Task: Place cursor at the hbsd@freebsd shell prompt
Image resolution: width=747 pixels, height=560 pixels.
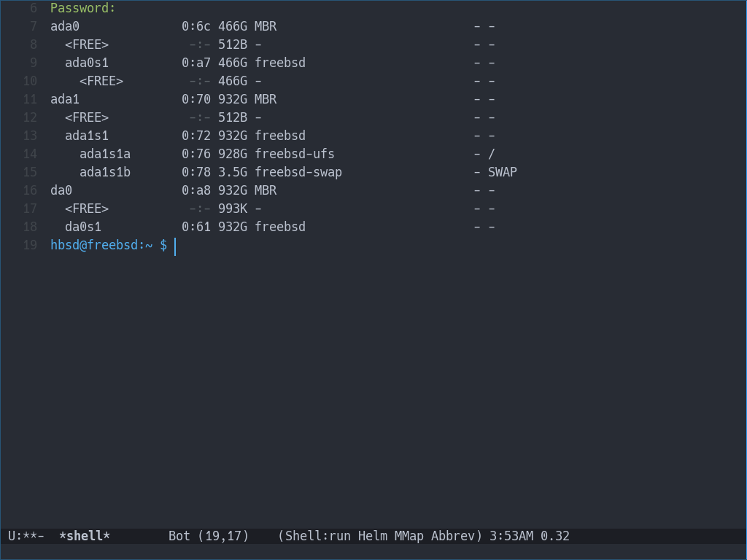Action: tap(108, 245)
